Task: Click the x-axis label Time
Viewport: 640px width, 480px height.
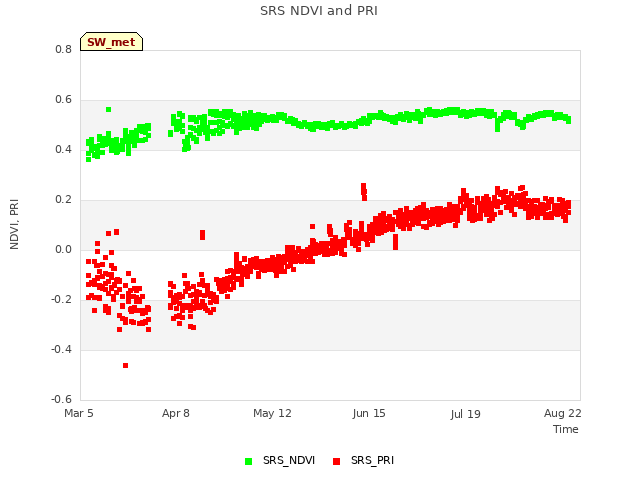Action: tap(566, 429)
